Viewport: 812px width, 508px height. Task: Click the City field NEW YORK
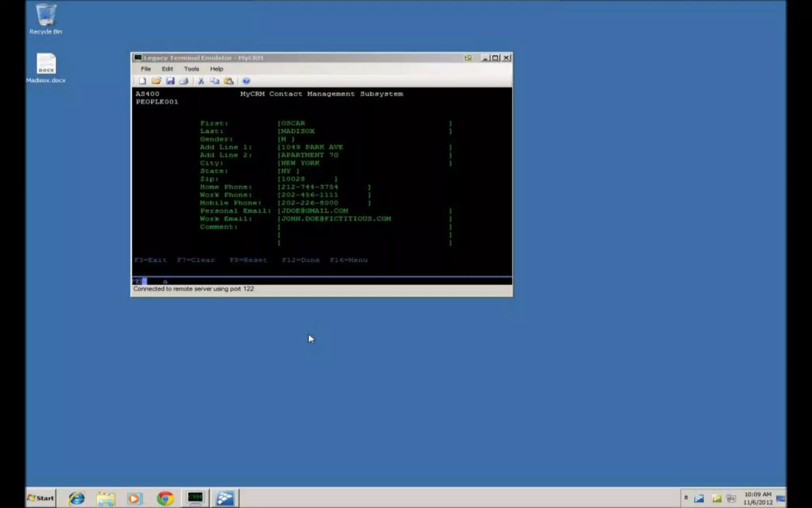pyautogui.click(x=365, y=163)
